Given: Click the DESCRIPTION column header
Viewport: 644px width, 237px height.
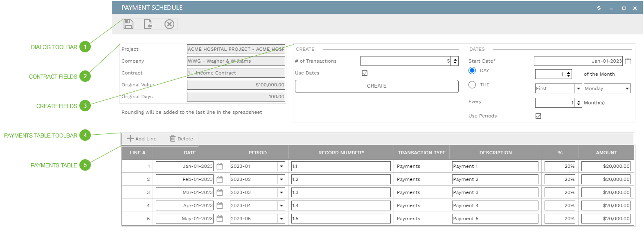Looking at the screenshot, I should click(495, 153).
